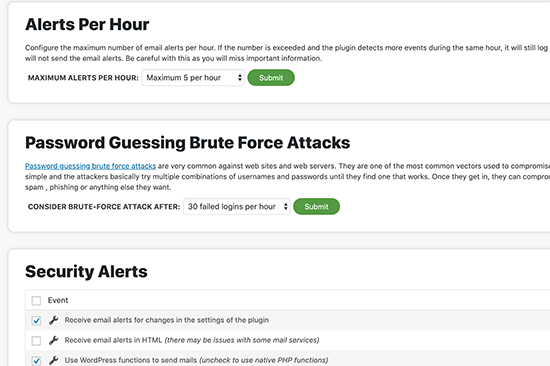Click the CONSIDER BRUTE-FORCE ATTACK AFTER label
This screenshot has width=550, height=366.
[x=104, y=207]
